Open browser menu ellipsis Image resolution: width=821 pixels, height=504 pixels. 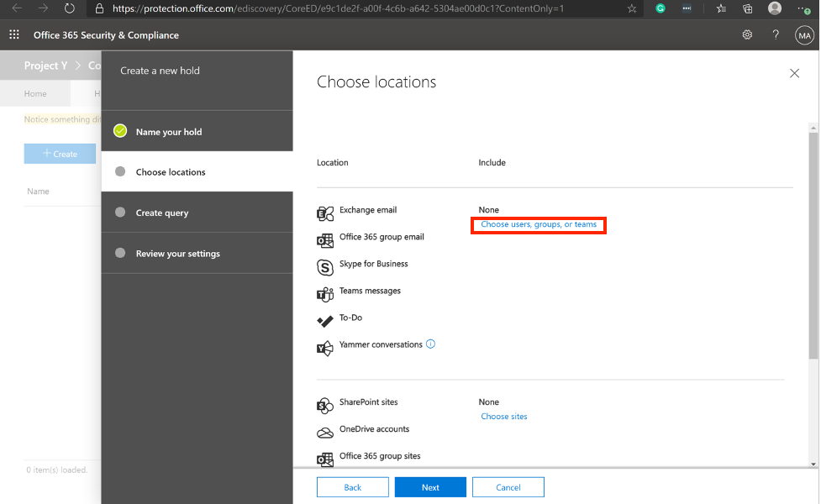click(803, 9)
